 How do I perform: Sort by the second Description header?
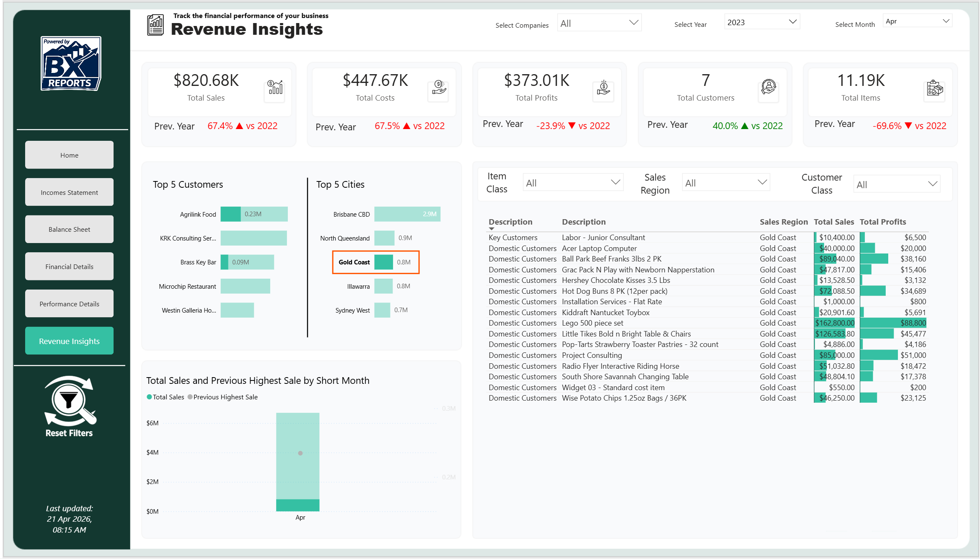point(584,222)
